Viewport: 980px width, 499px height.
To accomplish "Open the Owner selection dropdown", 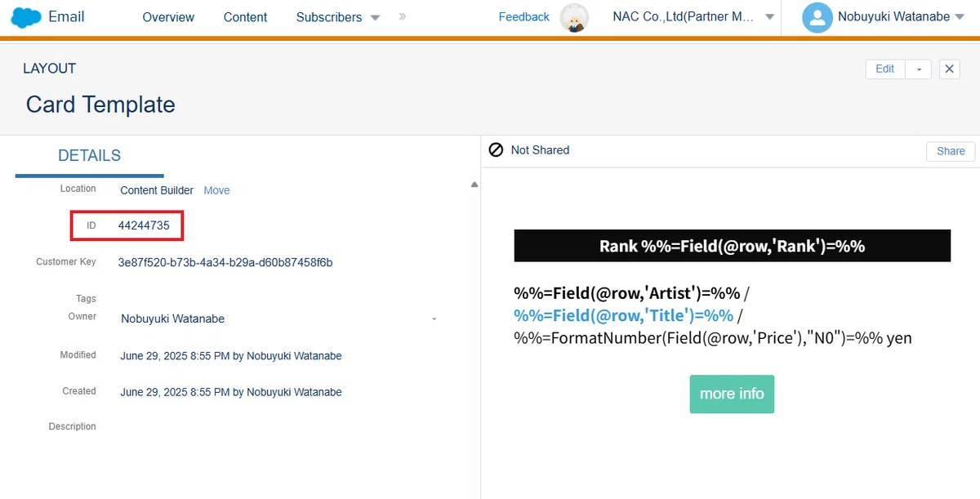I will click(x=434, y=319).
